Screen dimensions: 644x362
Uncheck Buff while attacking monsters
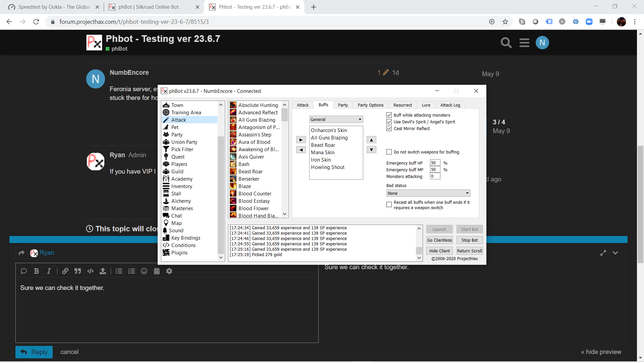pos(389,115)
